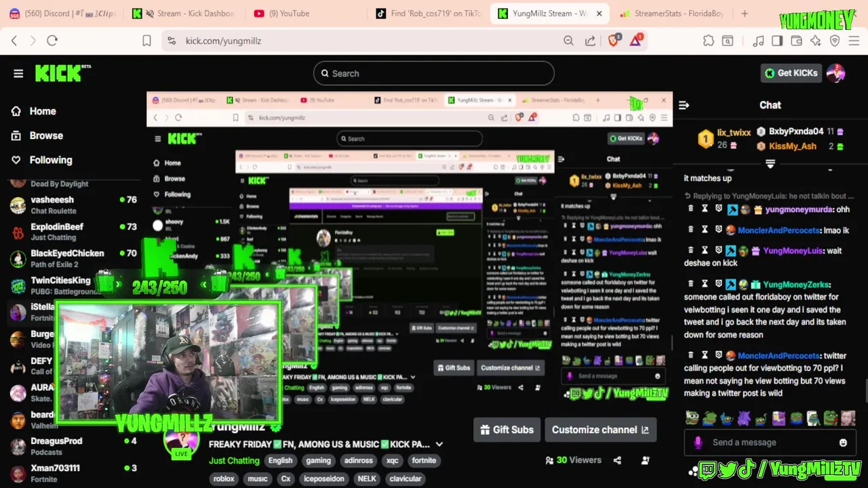
Task: Open vasheeesh channel in sidebar
Action: coord(73,205)
